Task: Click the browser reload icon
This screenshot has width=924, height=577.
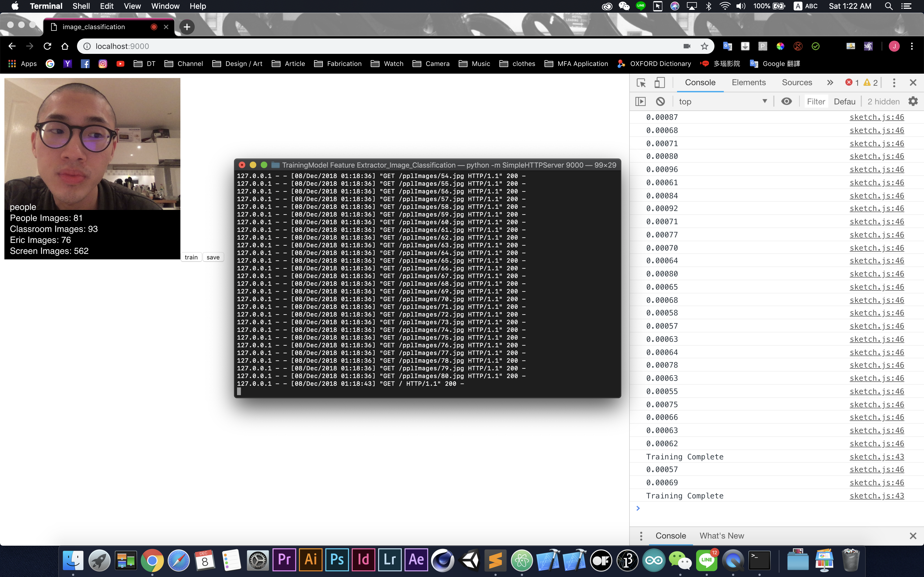Action: pos(47,46)
